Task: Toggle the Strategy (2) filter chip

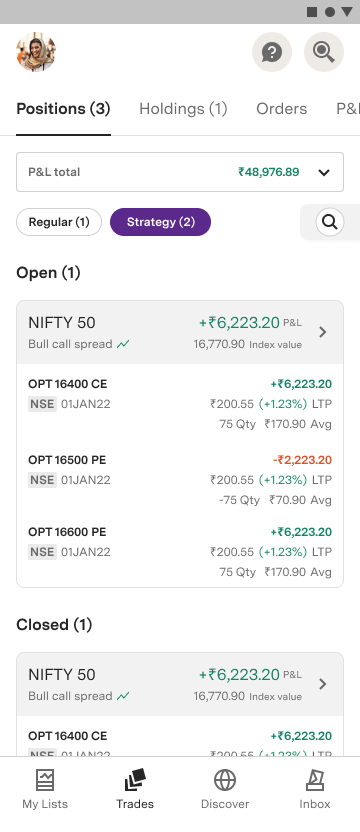Action: click(160, 222)
